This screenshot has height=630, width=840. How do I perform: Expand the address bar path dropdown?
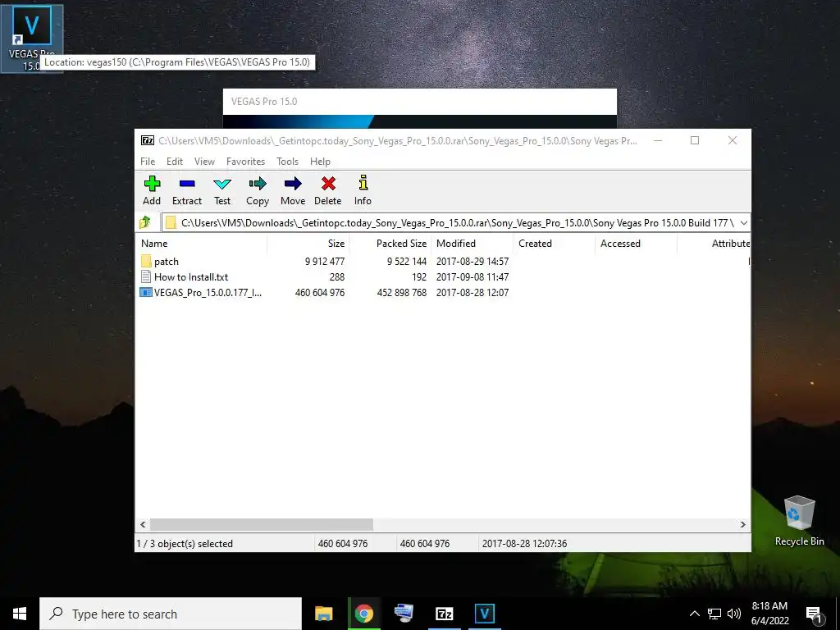(743, 223)
